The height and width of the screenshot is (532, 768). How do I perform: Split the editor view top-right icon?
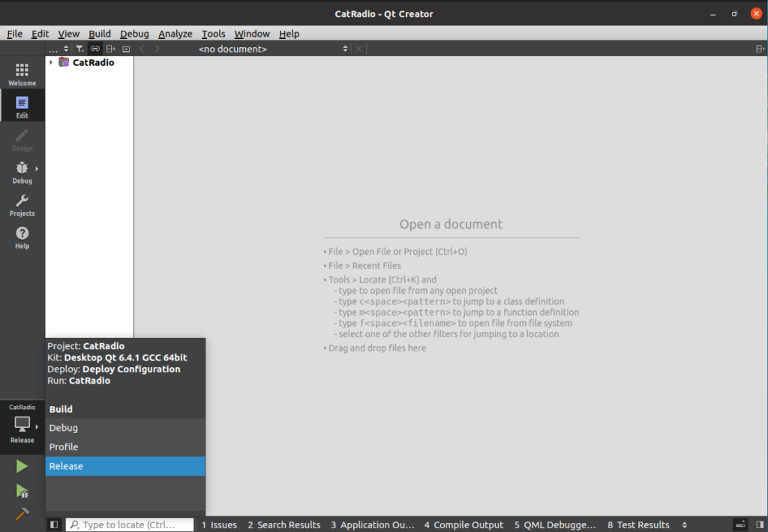coord(760,49)
